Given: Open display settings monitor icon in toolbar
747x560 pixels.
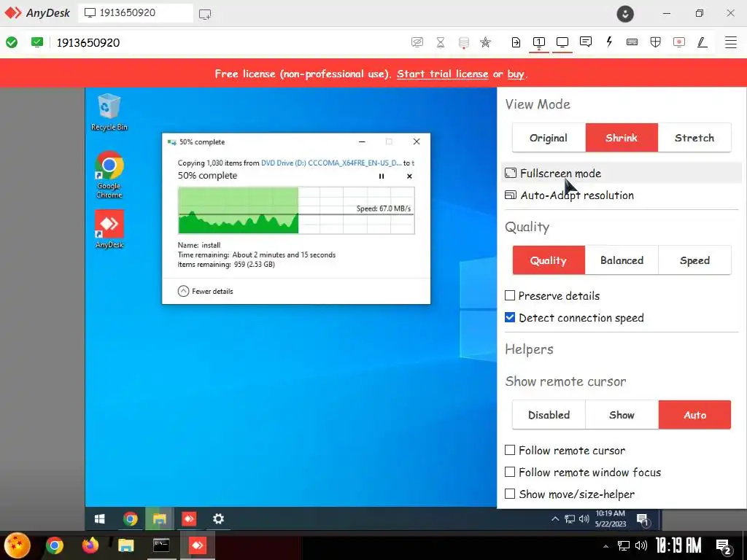Looking at the screenshot, I should pos(562,42).
